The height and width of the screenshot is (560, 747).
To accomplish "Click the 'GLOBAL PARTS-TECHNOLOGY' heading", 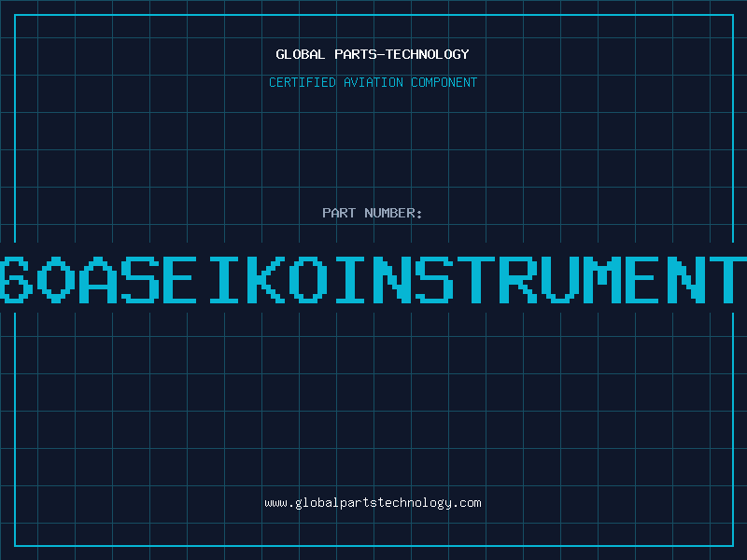I will 373,54.
